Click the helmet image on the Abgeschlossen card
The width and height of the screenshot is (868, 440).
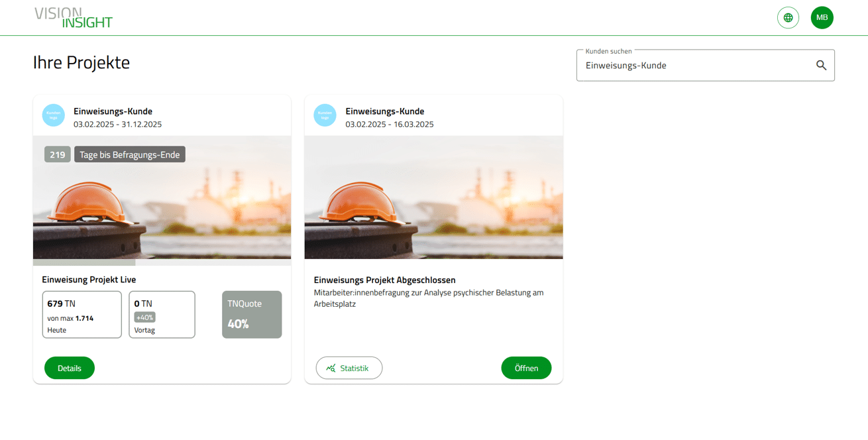point(433,197)
